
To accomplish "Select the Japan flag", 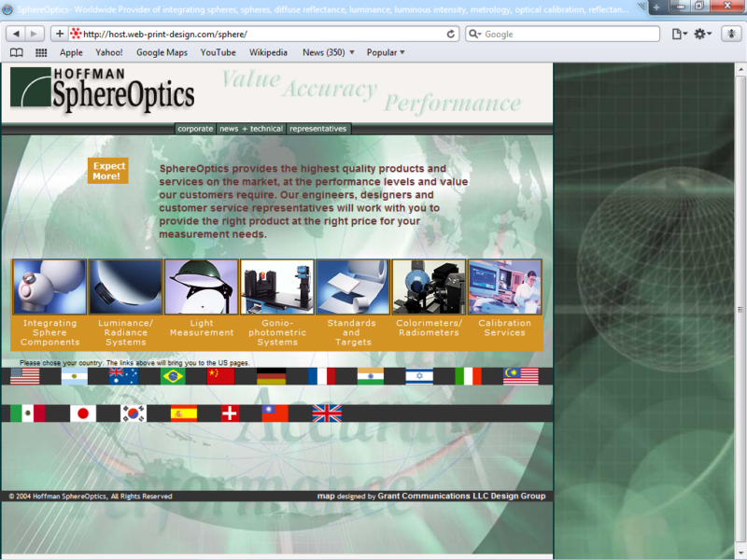I will [x=83, y=413].
